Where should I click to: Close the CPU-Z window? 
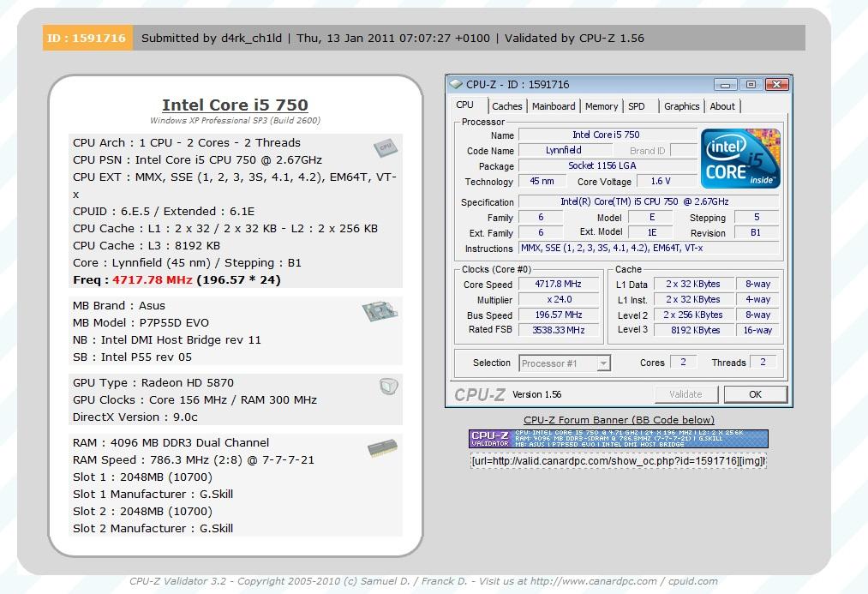[x=776, y=85]
